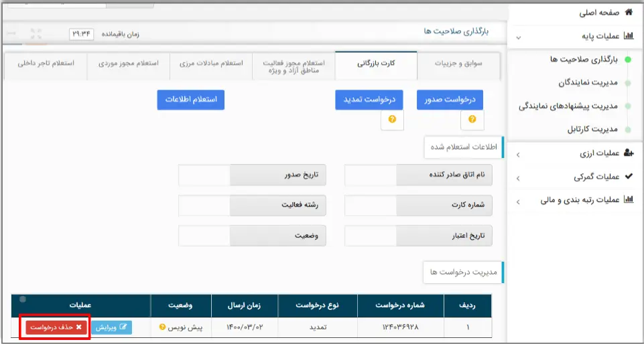The height and width of the screenshot is (344, 644).
Task: Click the green dot beside بارگذاری صلاحیت ها
Action: tap(627, 60)
